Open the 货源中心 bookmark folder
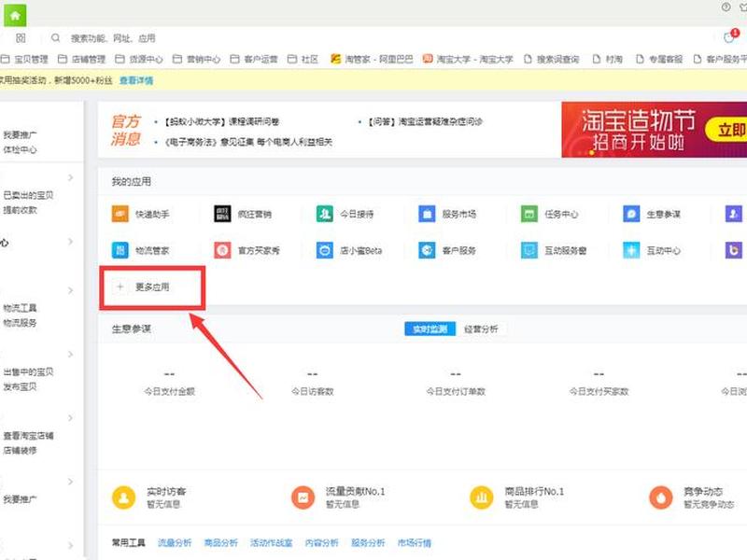Screen dimensions: 747x560 pyautogui.click(x=139, y=59)
